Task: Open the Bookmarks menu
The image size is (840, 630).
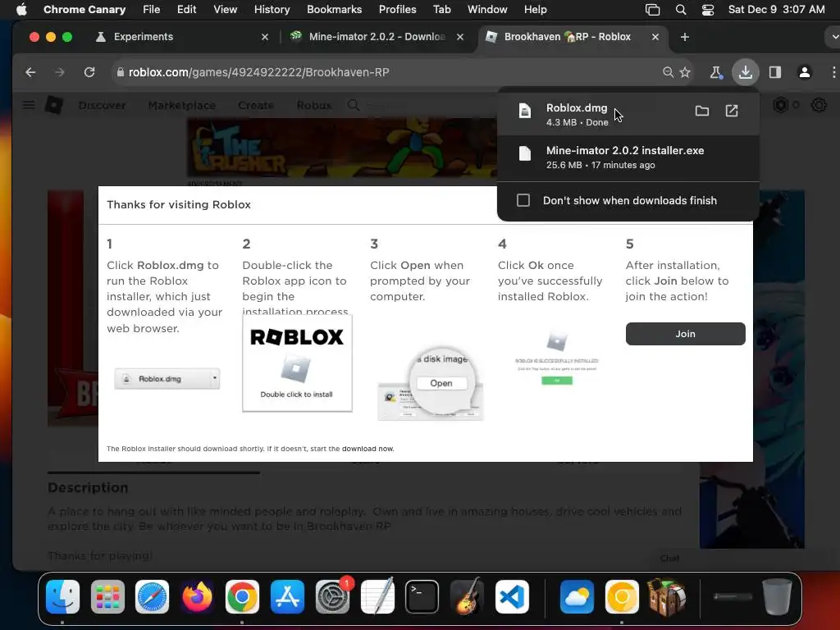Action: [335, 10]
